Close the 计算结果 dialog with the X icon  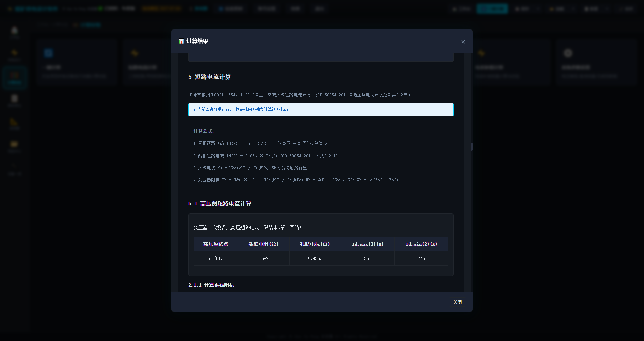pyautogui.click(x=463, y=42)
